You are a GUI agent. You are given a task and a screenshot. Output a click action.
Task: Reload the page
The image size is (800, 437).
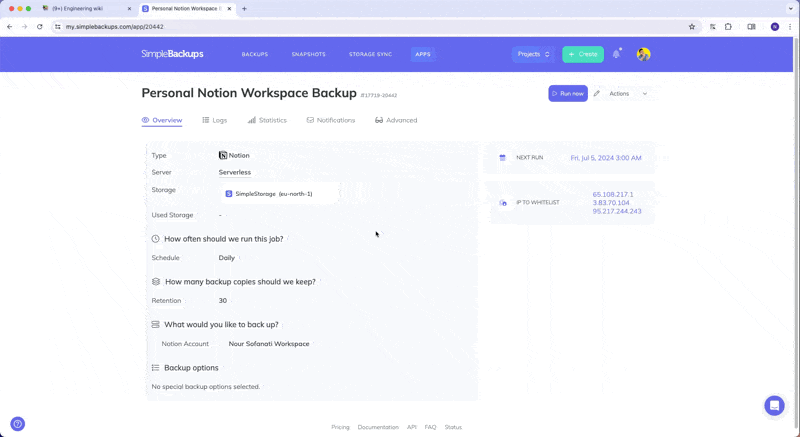pyautogui.click(x=40, y=27)
